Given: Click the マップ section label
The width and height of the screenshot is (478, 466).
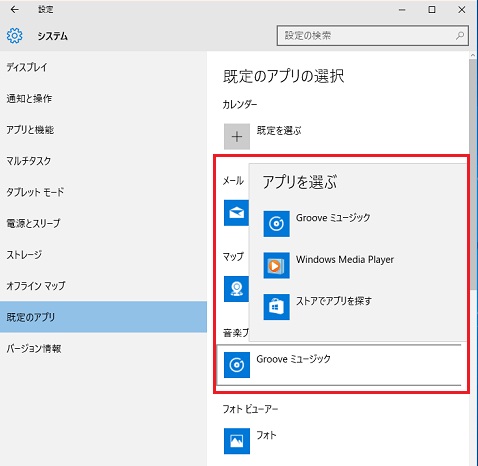Looking at the screenshot, I should (x=233, y=257).
